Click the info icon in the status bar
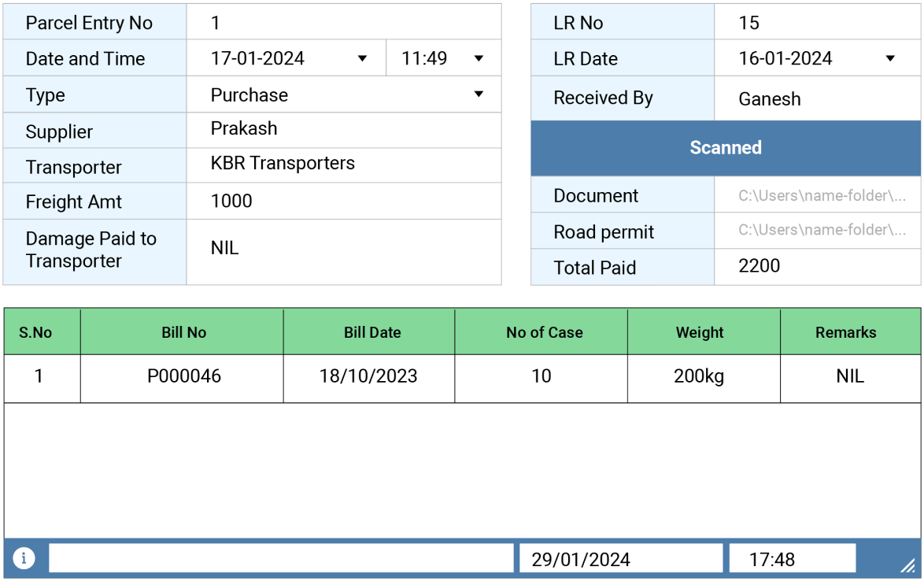Image resolution: width=924 pixels, height=581 pixels. coord(24,557)
